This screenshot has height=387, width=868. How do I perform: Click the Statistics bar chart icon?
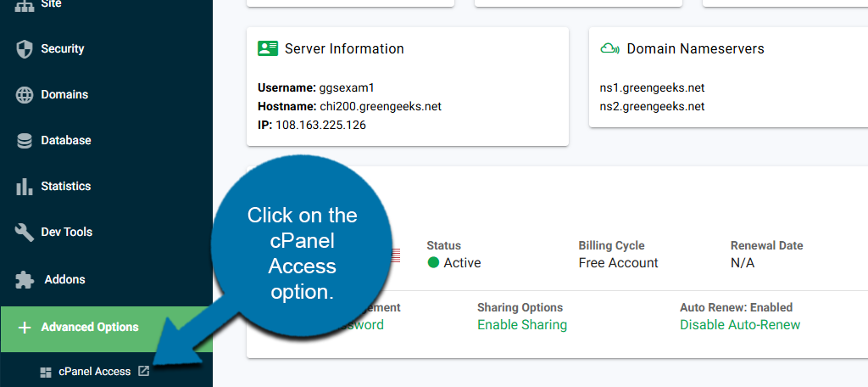tap(25, 187)
